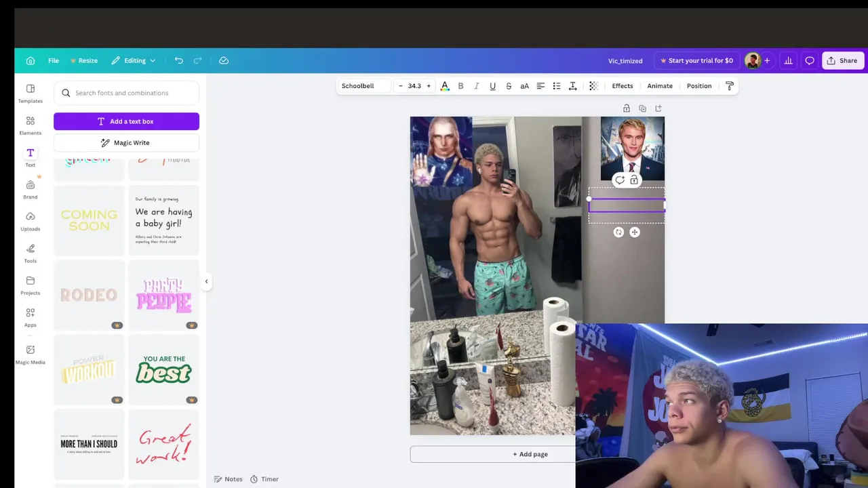Decrease font size with minus
Viewport: 868px width, 488px height.
(x=400, y=86)
